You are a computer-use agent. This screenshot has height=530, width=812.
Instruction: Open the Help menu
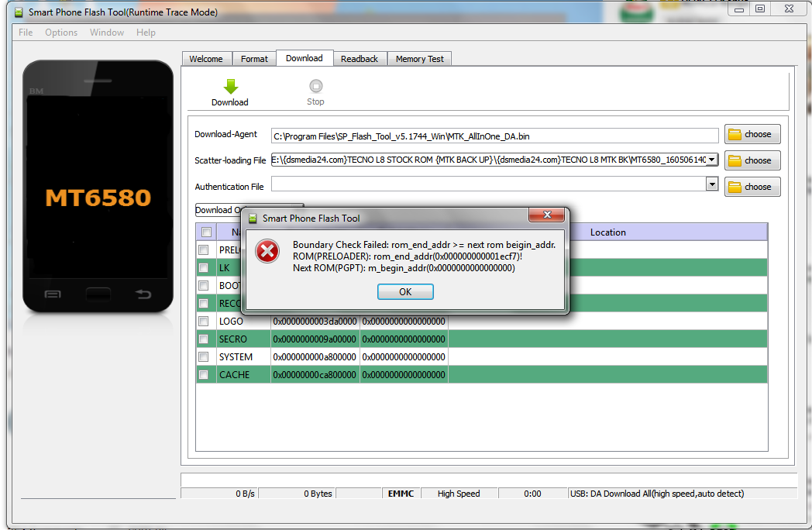(146, 32)
